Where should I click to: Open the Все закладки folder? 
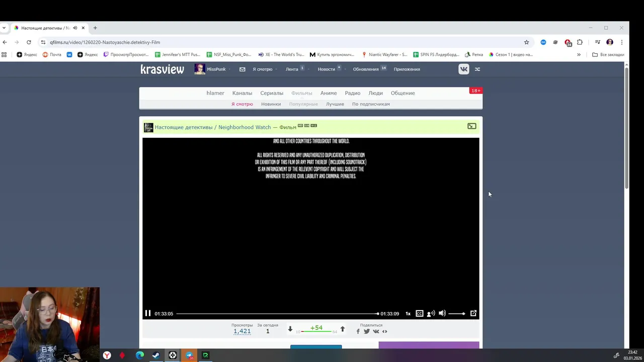(608, 54)
